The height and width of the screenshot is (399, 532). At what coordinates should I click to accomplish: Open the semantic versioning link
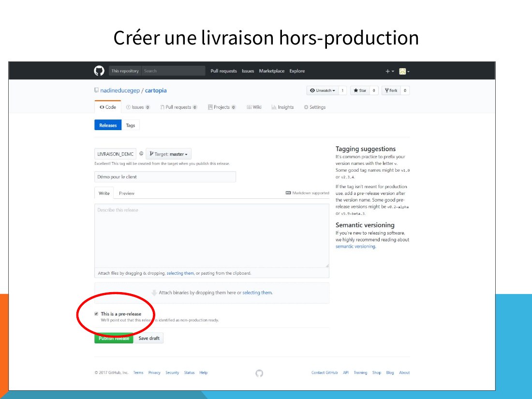coord(355,246)
